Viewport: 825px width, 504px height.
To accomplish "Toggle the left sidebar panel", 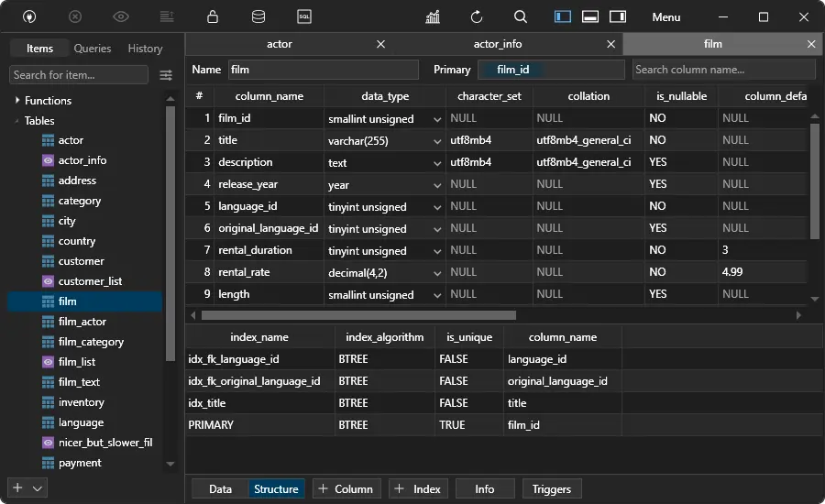I will pyautogui.click(x=563, y=16).
